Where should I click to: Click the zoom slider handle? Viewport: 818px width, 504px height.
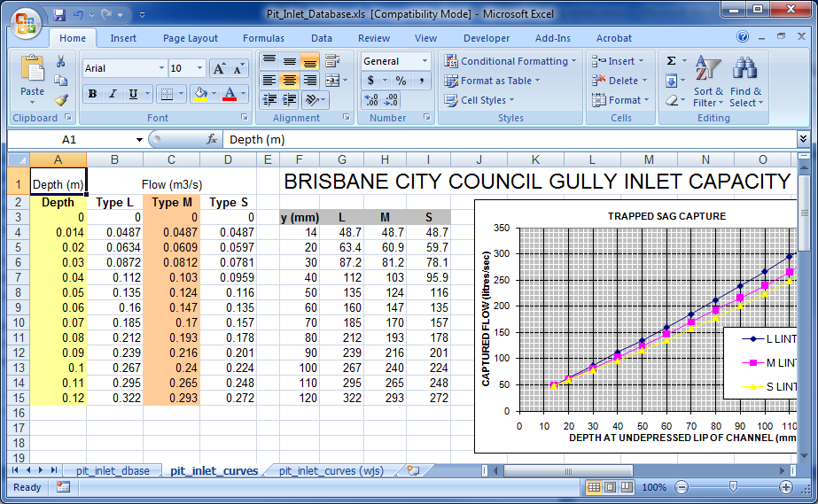click(733, 487)
